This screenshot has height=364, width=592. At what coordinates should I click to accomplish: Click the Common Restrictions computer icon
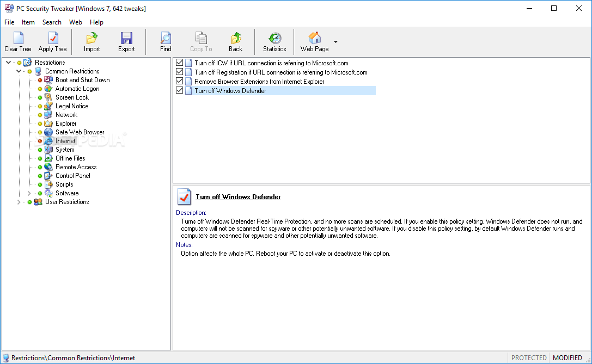click(38, 71)
